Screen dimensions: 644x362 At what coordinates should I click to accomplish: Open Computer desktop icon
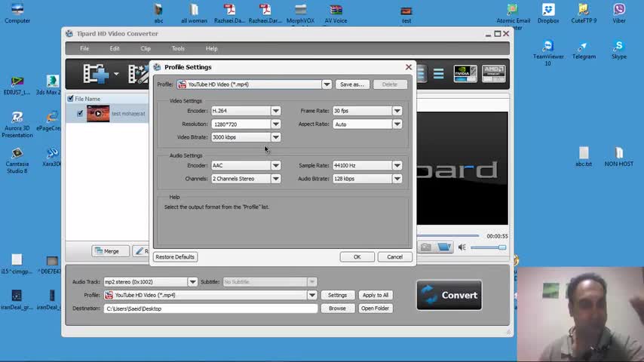[17, 13]
